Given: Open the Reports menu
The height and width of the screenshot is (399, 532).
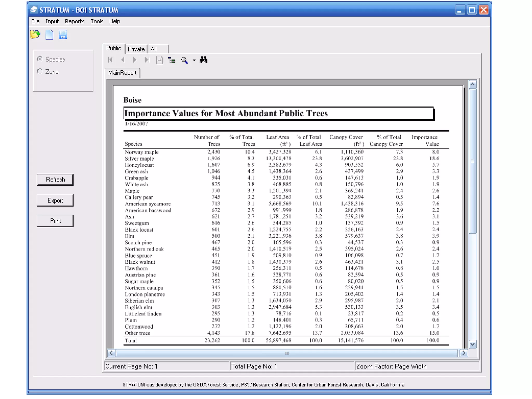Looking at the screenshot, I should pyautogui.click(x=75, y=21).
